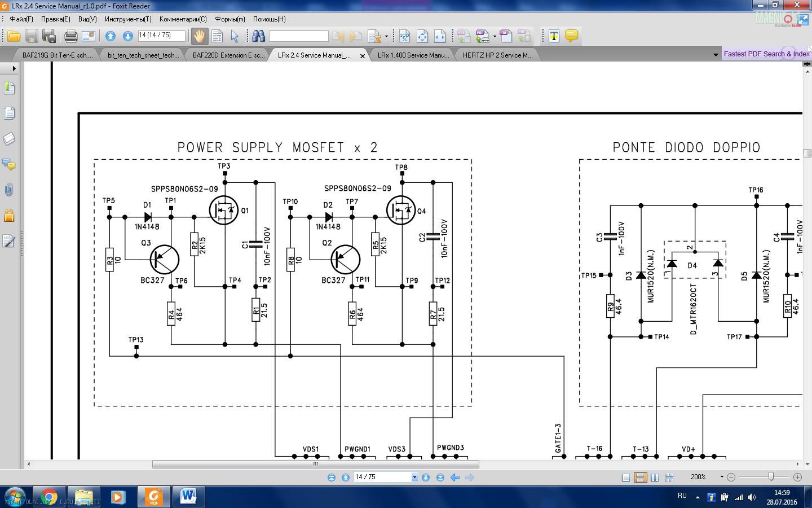
Task: Click the Print icon in toolbar
Action: tap(70, 36)
